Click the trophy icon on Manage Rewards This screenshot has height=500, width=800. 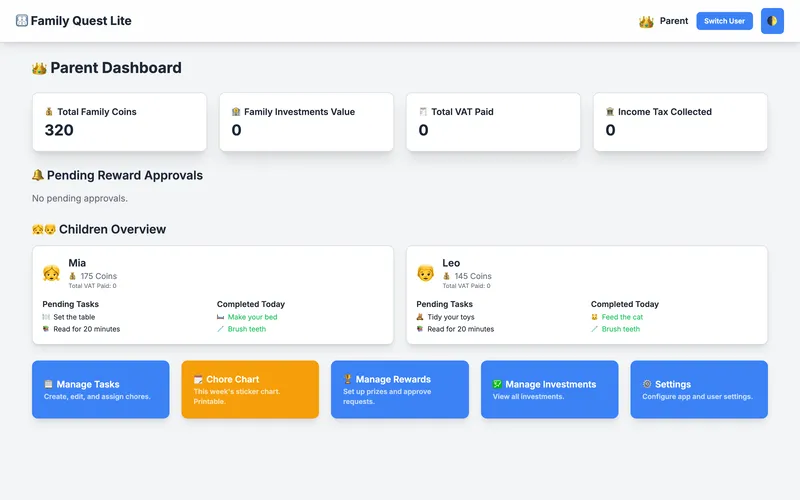[347, 379]
